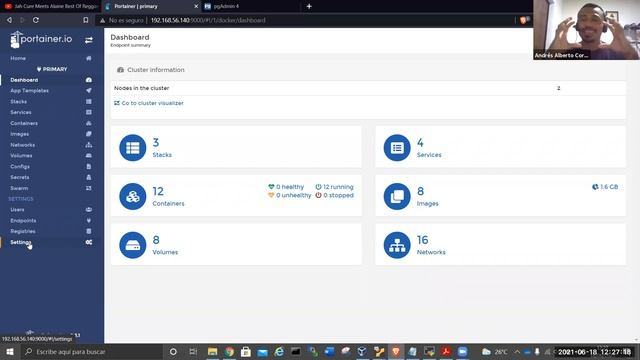Open Users under Settings section

[17, 209]
